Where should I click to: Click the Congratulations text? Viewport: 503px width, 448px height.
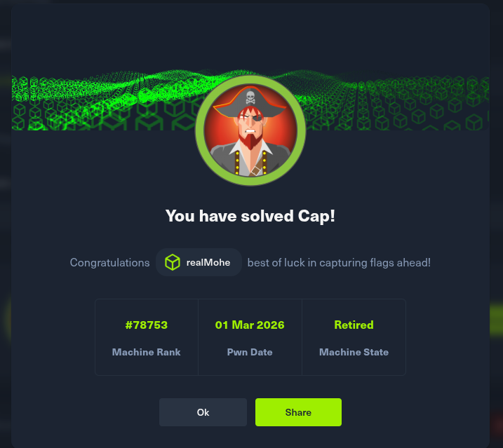click(x=109, y=263)
